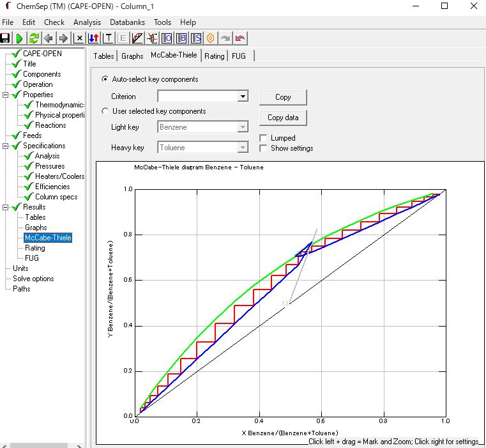Image resolution: width=486 pixels, height=448 pixels.
Task: Click the T tables toolbar icon
Action: (x=108, y=38)
